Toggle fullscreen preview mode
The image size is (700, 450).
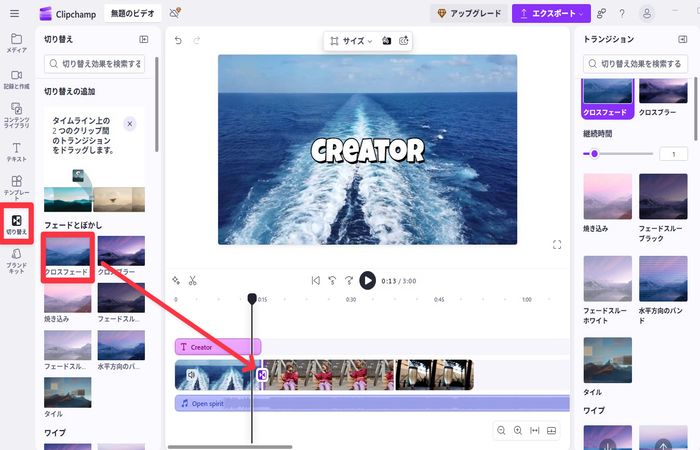point(557,244)
